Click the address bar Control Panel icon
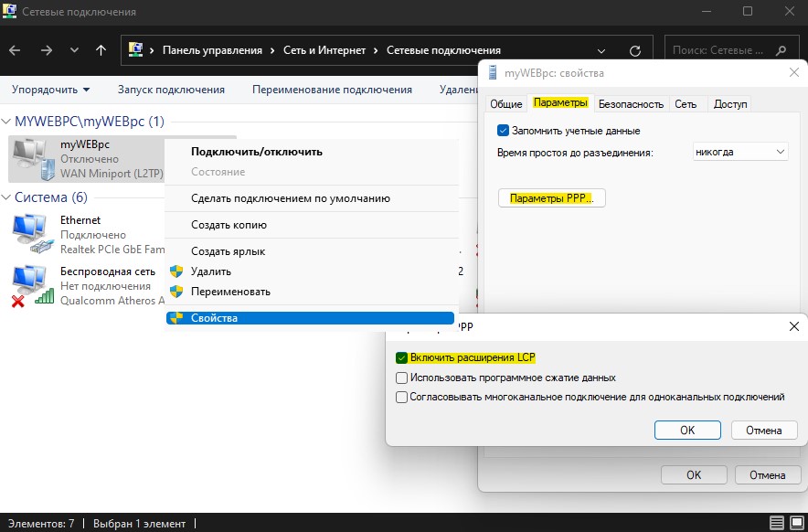808x532 pixels. [x=135, y=49]
